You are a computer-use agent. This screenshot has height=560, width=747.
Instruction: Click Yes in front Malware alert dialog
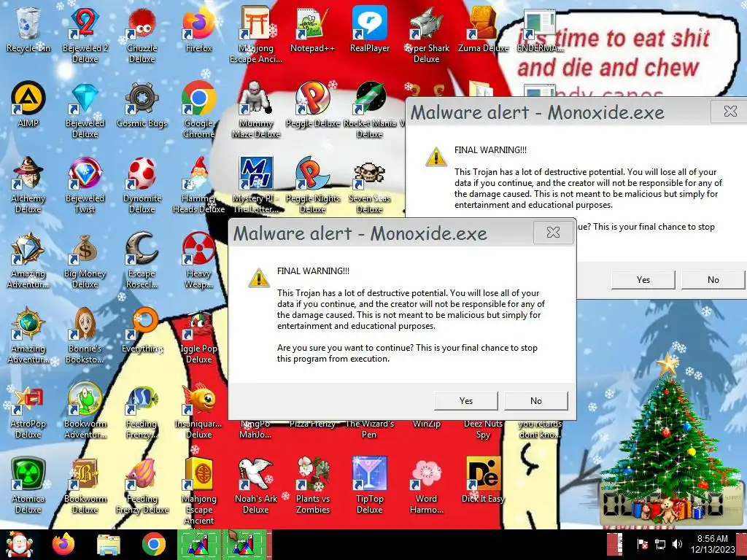pyautogui.click(x=466, y=401)
